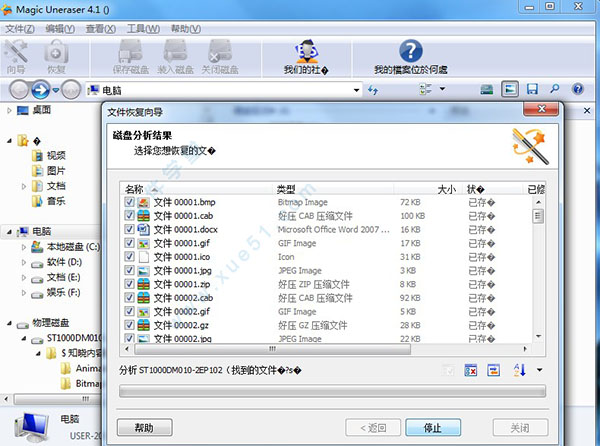This screenshot has width=600, height=446.
Task: Open the view mode dropdown arrow
Action: pos(442,89)
